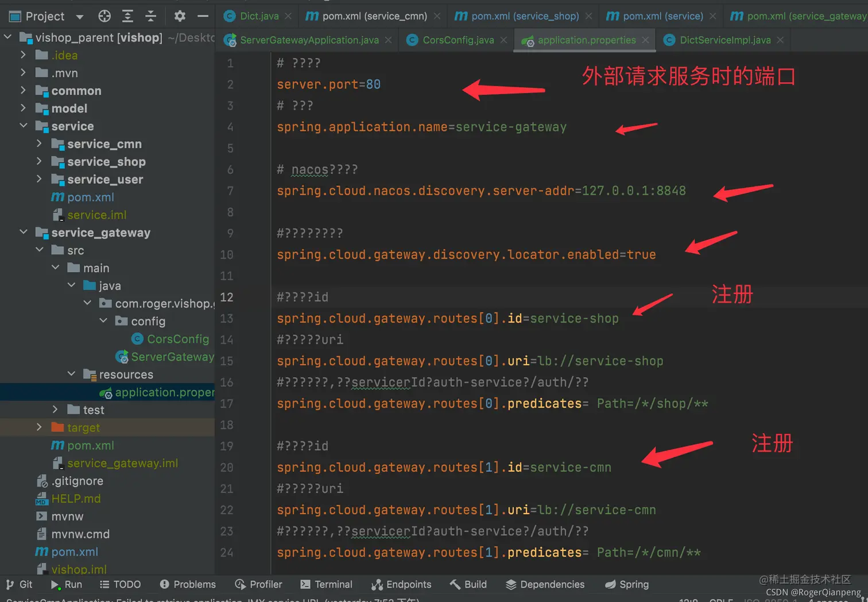Viewport: 868px width, 602px height.
Task: Open the Problems tool window
Action: click(188, 584)
